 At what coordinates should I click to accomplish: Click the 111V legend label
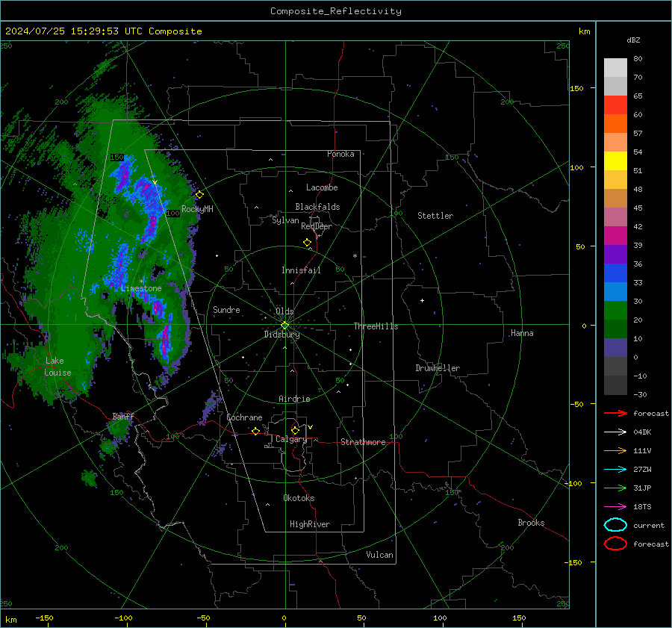click(x=642, y=450)
